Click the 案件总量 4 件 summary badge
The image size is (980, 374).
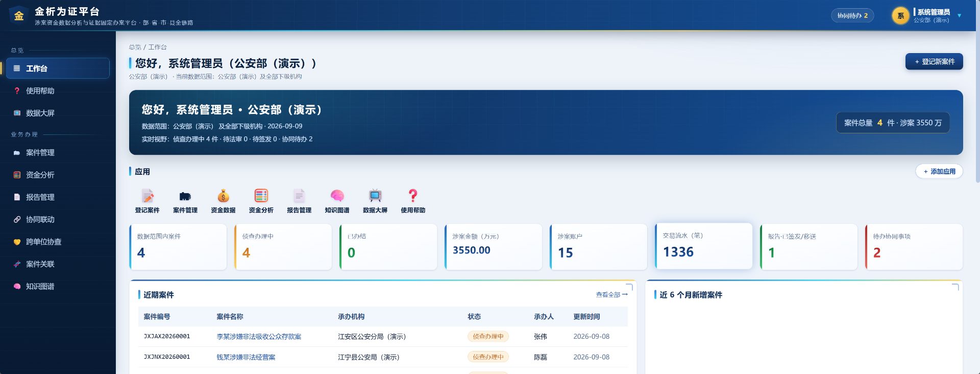point(893,123)
